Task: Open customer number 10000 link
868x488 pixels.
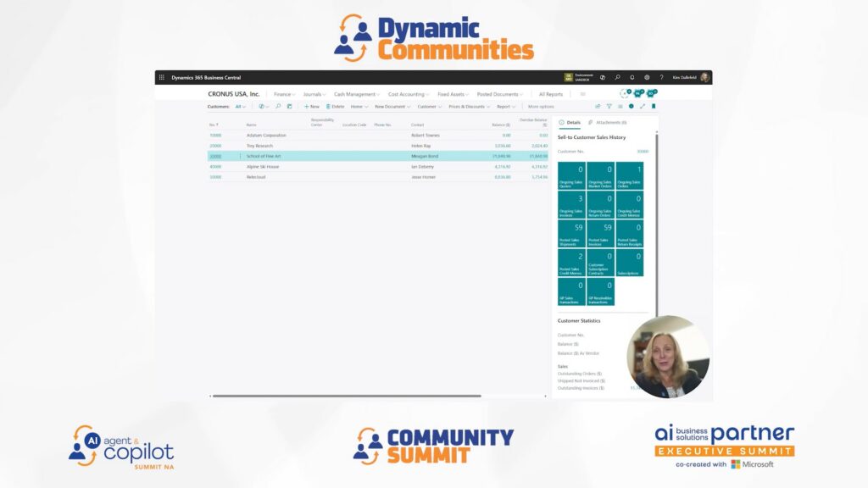Action: [x=215, y=135]
